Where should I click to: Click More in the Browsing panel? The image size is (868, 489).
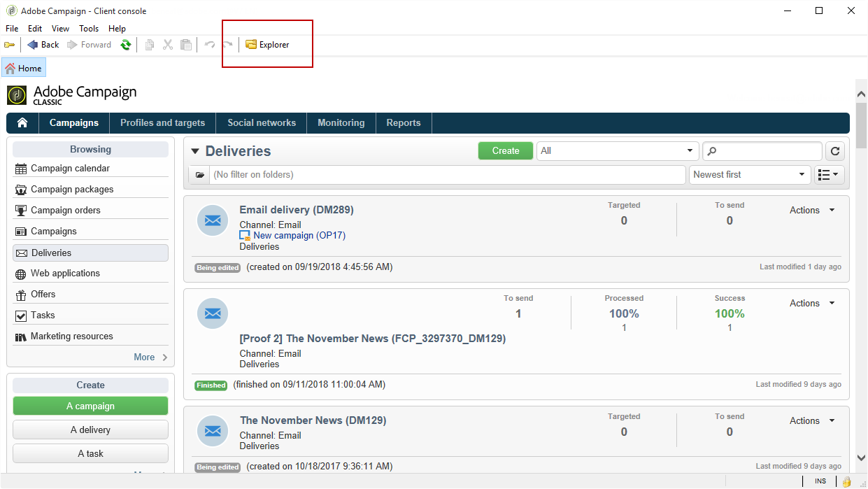(150, 357)
